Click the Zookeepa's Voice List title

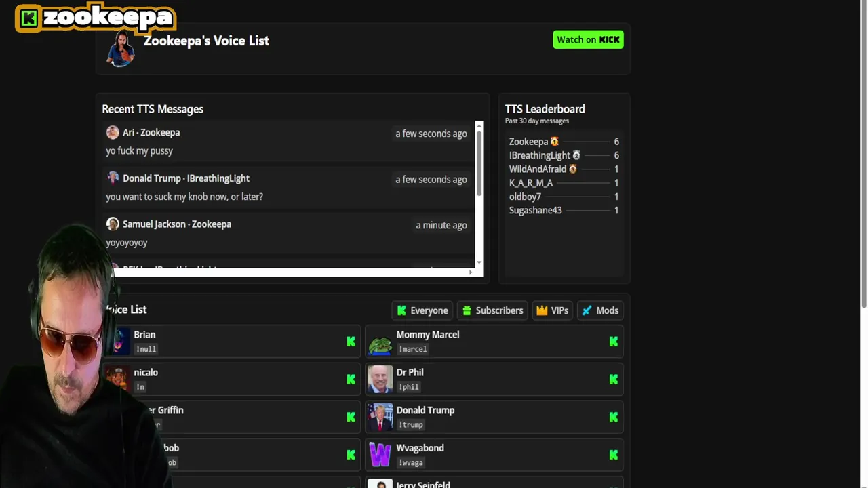tap(206, 41)
